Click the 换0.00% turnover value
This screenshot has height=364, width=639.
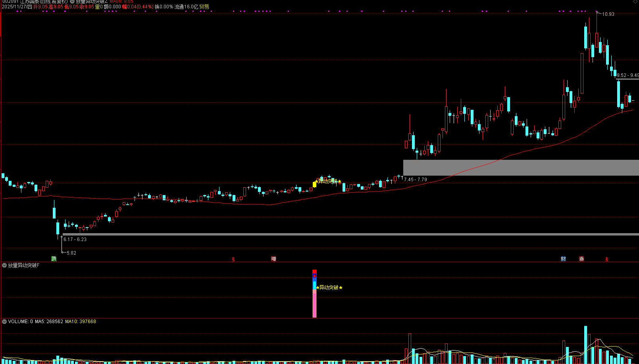pyautogui.click(x=164, y=7)
